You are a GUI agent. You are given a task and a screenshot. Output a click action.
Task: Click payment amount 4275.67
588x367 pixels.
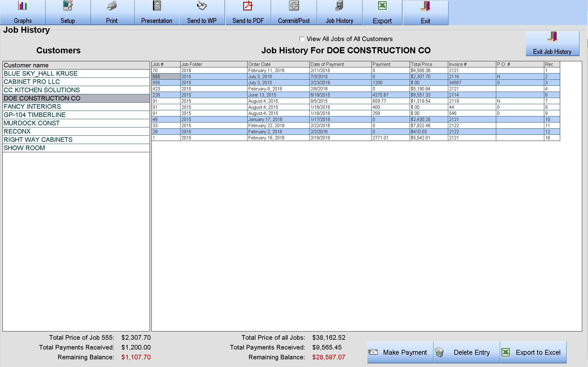coord(391,95)
